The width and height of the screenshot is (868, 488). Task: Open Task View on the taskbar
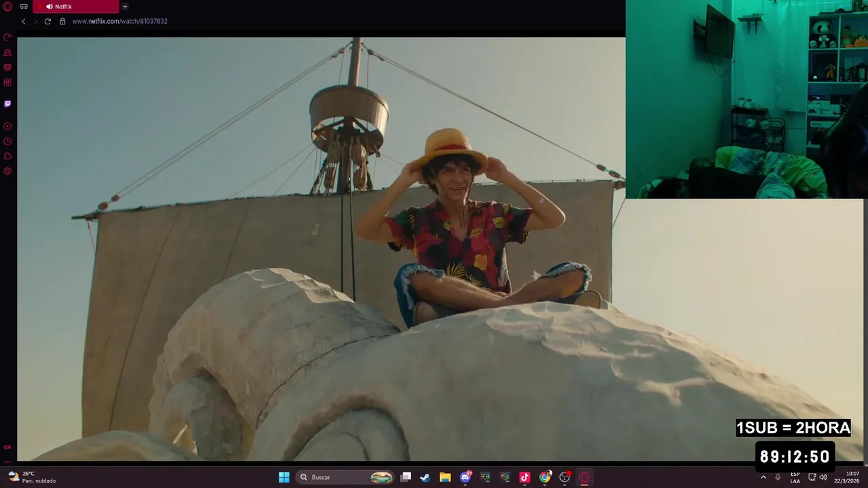coord(406,477)
